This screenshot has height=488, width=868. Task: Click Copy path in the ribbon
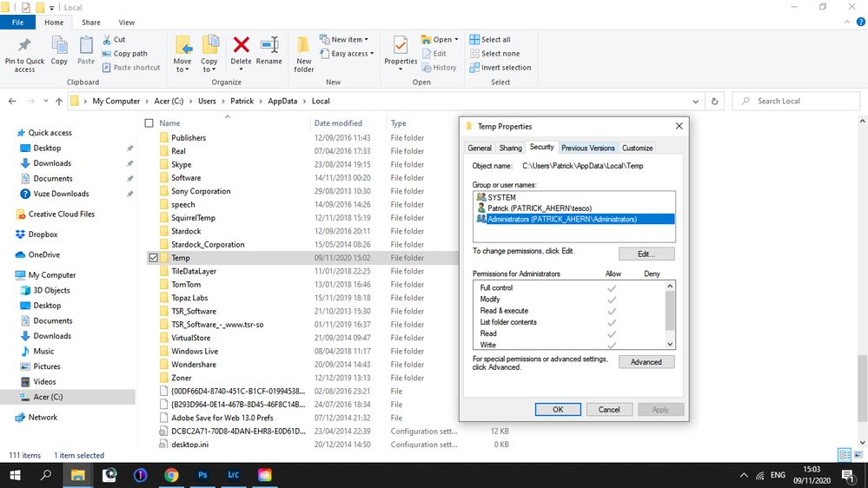click(x=124, y=54)
